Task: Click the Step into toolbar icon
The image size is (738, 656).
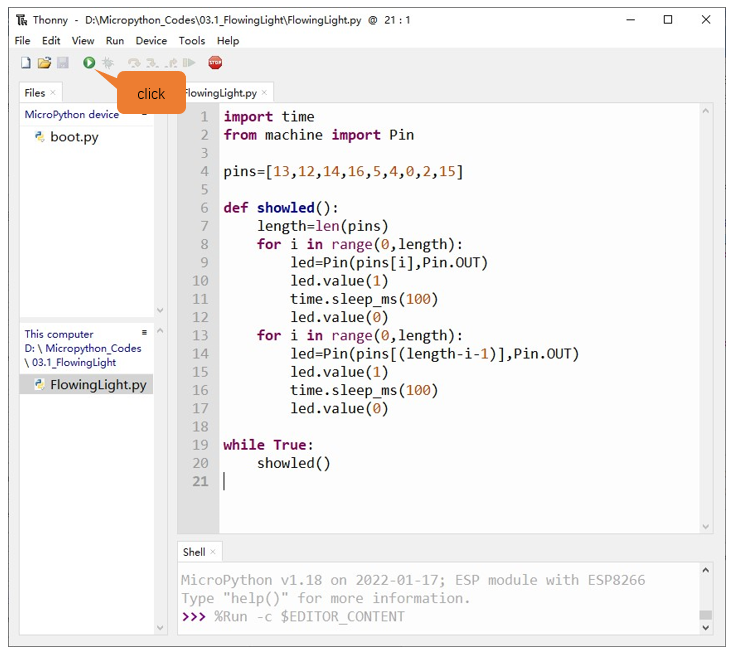Action: tap(152, 63)
